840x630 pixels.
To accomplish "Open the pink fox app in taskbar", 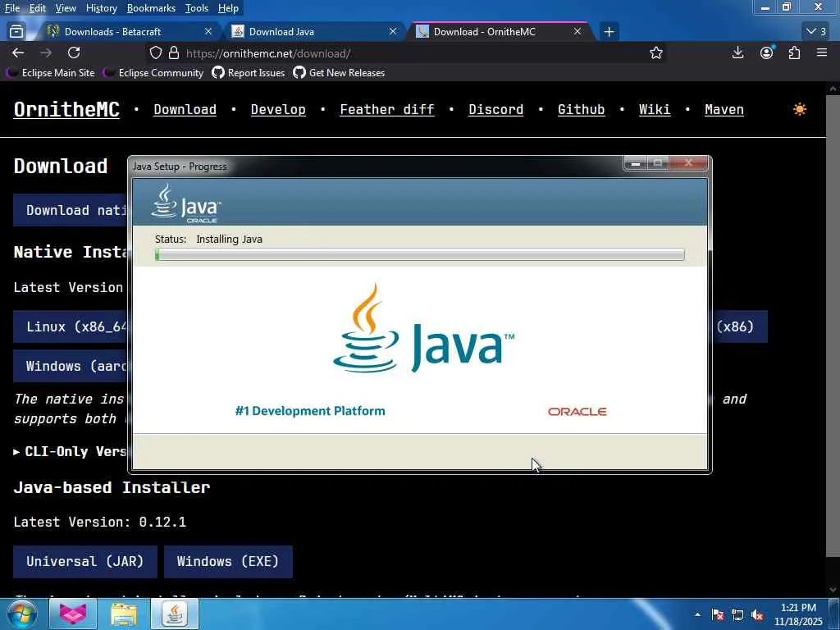I will click(x=73, y=614).
